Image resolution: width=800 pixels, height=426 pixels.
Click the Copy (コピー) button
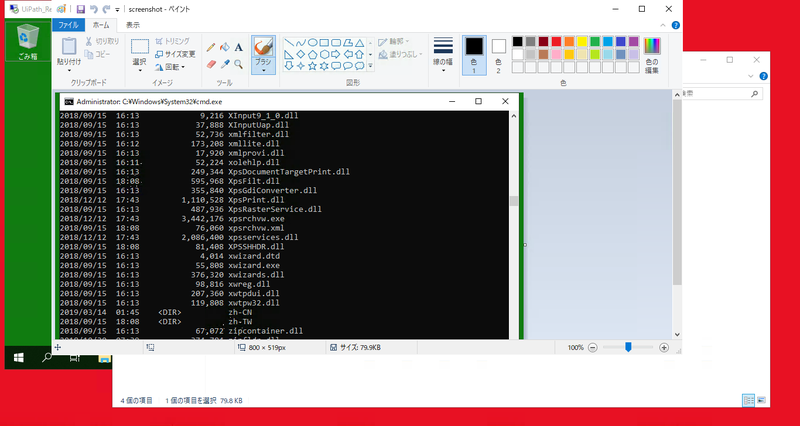tap(97, 54)
